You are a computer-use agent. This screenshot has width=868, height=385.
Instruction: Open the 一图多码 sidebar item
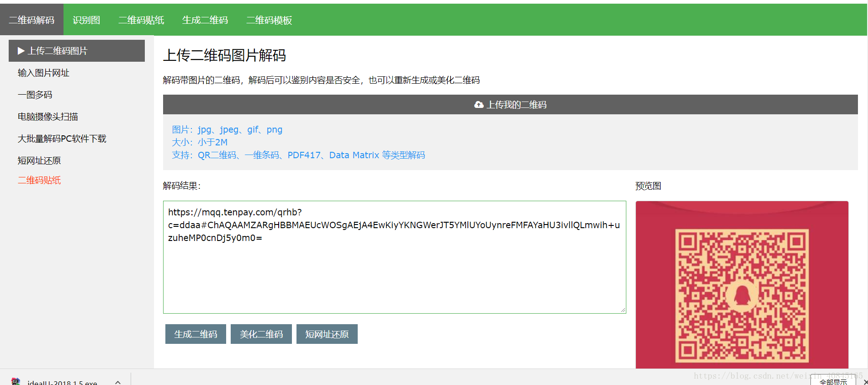click(35, 95)
